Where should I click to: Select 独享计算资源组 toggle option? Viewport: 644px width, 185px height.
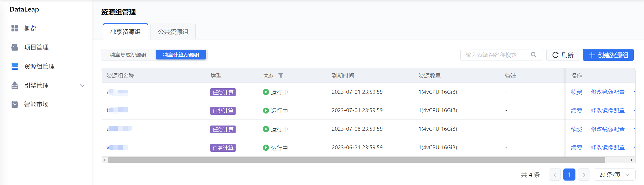pos(181,55)
